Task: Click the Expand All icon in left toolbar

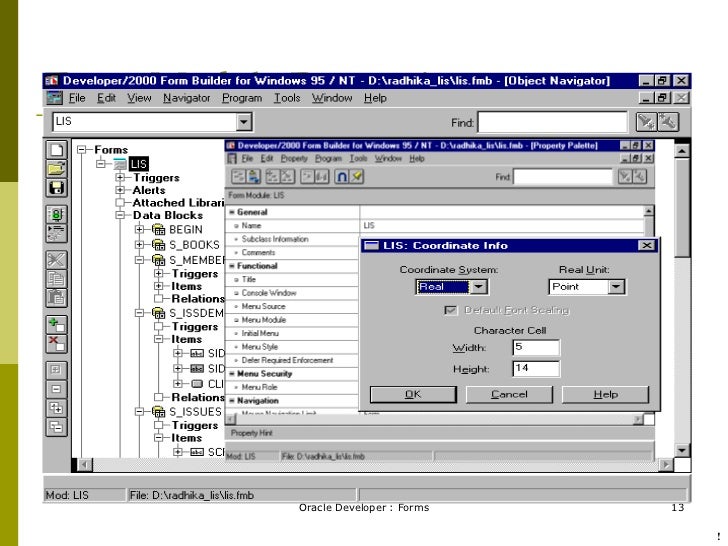Action: pyautogui.click(x=56, y=408)
